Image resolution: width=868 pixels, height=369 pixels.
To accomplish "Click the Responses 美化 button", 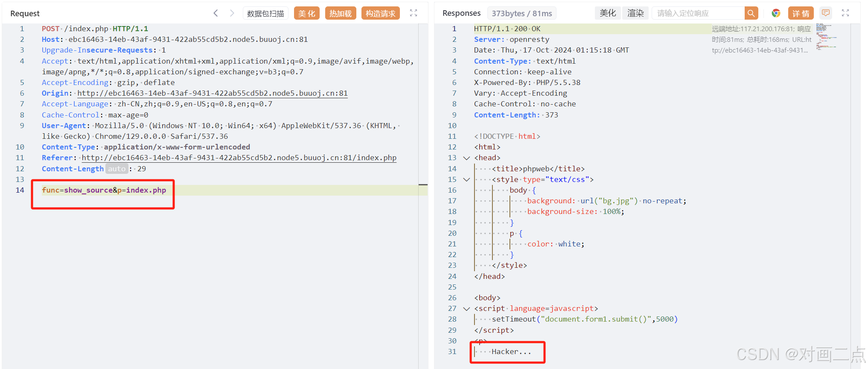I will coord(608,13).
